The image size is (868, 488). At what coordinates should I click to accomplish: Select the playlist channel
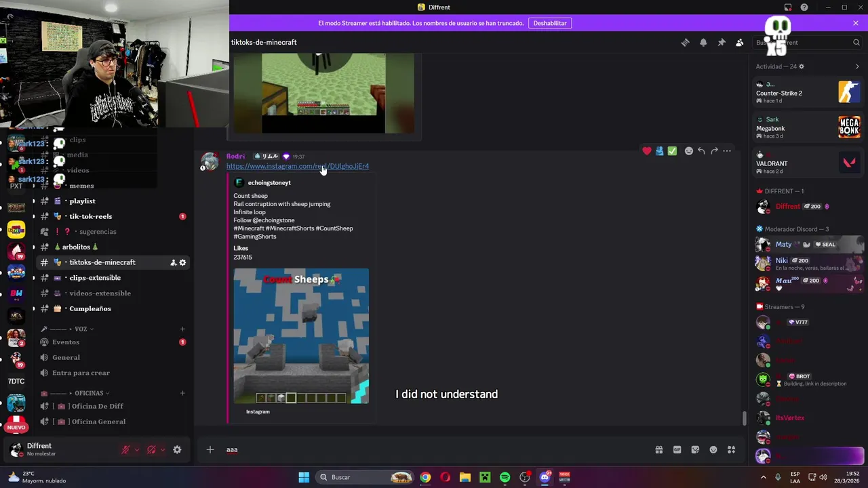coord(113,201)
